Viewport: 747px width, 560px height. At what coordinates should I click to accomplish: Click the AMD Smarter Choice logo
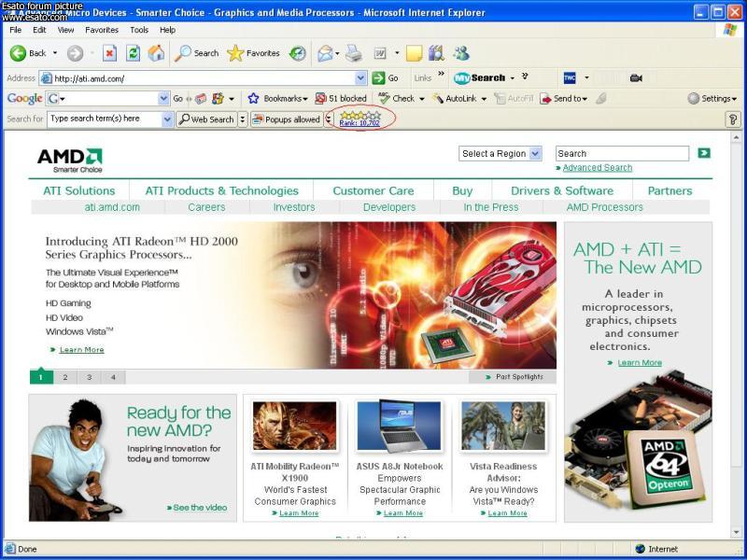[x=70, y=160]
